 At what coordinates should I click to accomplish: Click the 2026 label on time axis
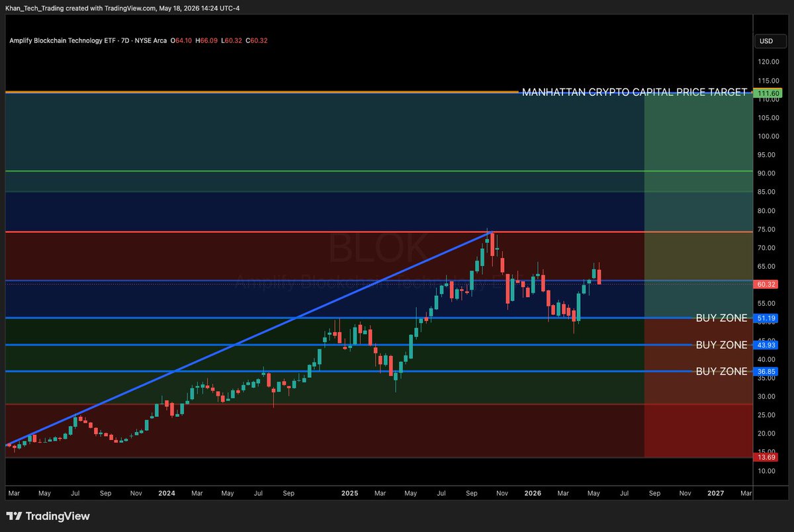(x=533, y=493)
